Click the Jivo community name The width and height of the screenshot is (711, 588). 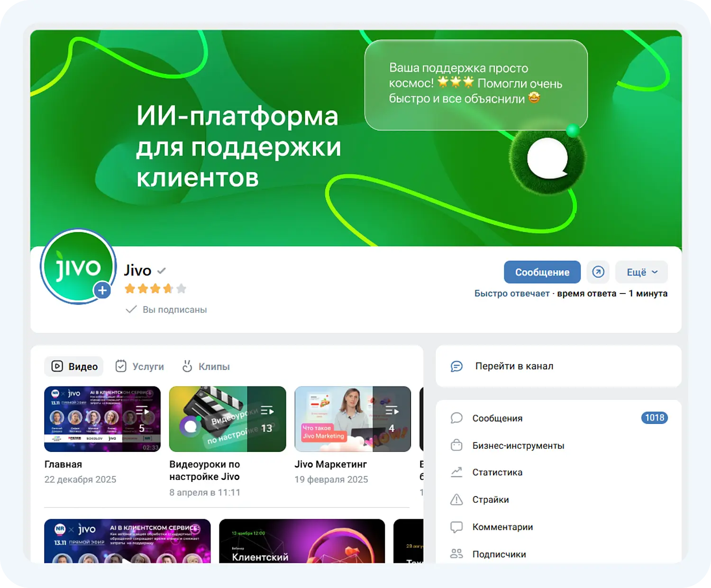click(x=137, y=270)
